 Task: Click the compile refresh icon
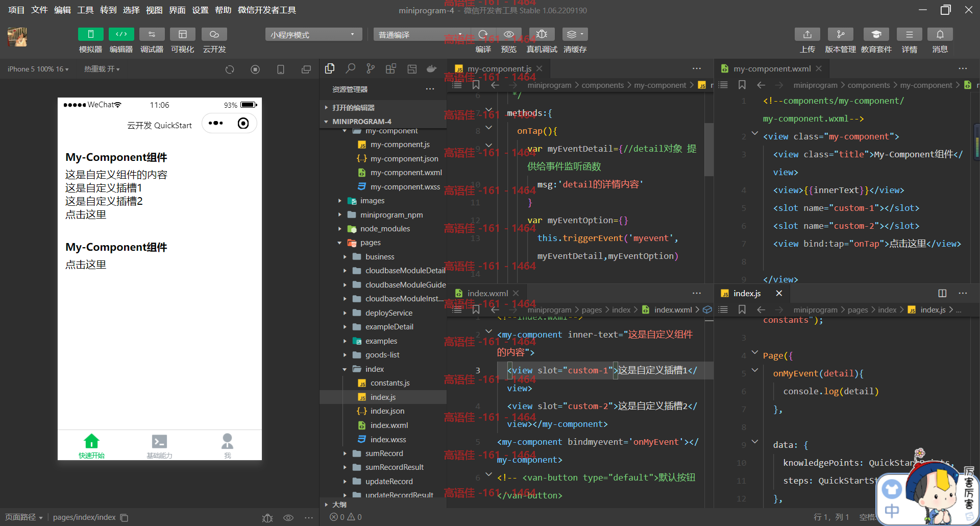[483, 34]
